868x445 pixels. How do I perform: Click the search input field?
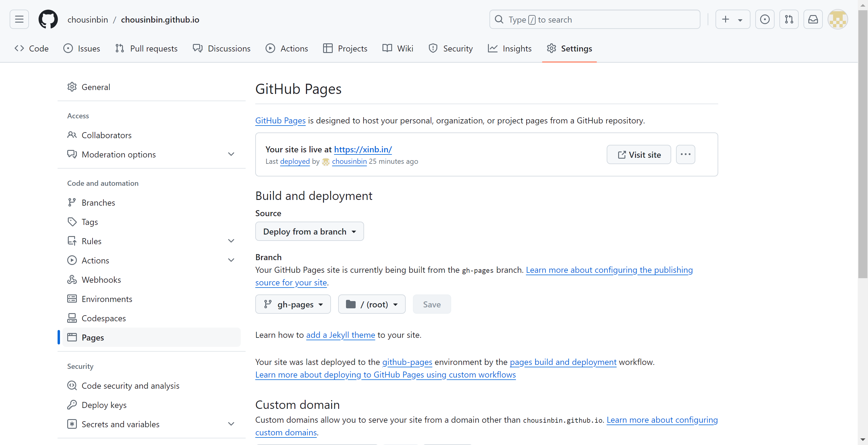pyautogui.click(x=594, y=20)
